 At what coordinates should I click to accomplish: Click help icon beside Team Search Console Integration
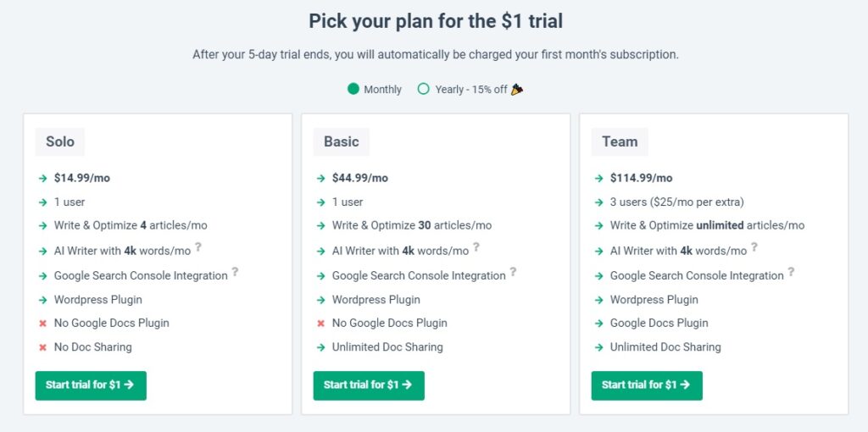point(791,272)
